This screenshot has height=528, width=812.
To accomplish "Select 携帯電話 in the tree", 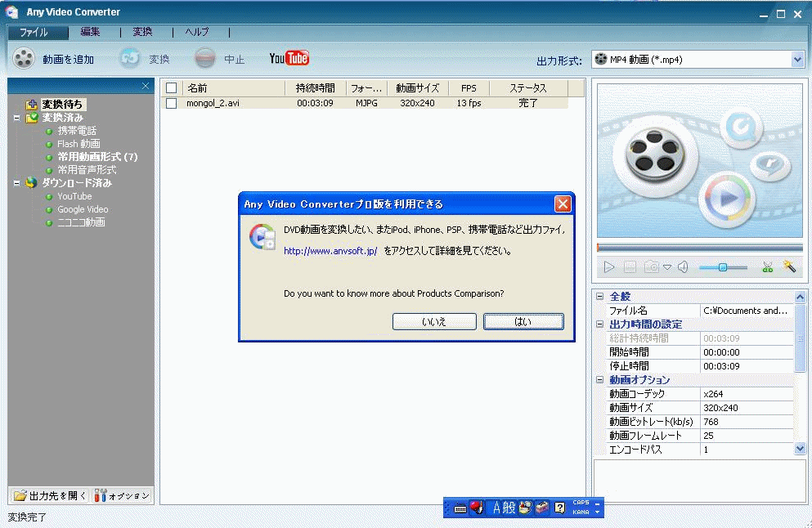I will (77, 131).
